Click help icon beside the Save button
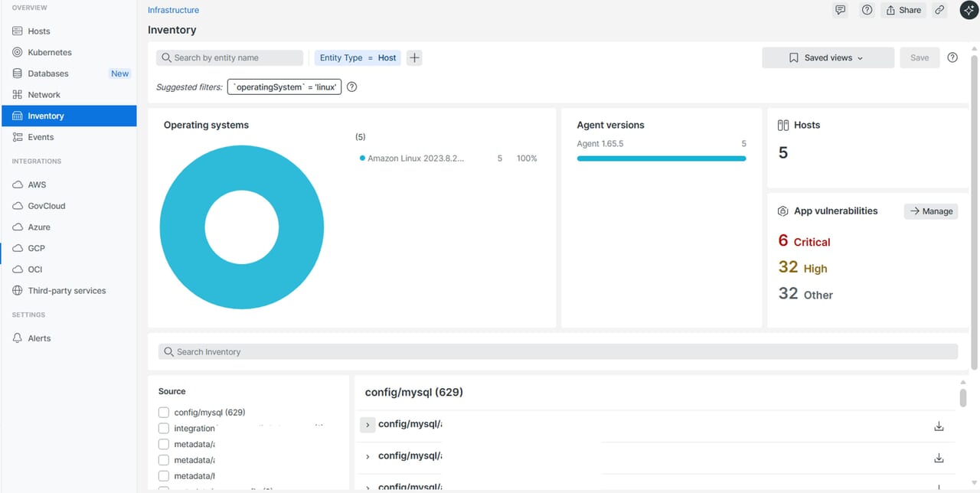980x493 pixels. 952,57
